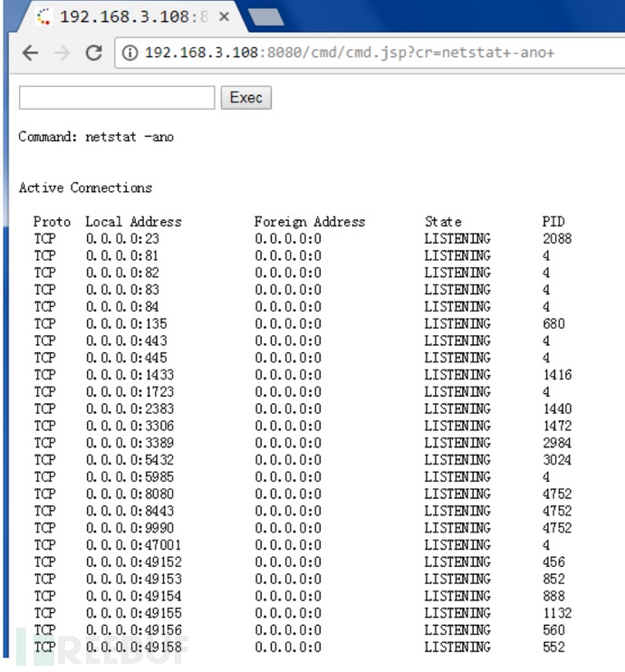Select local address 0.0.0.0:49152
Image resolution: width=625 pixels, height=672 pixels.
tap(133, 562)
